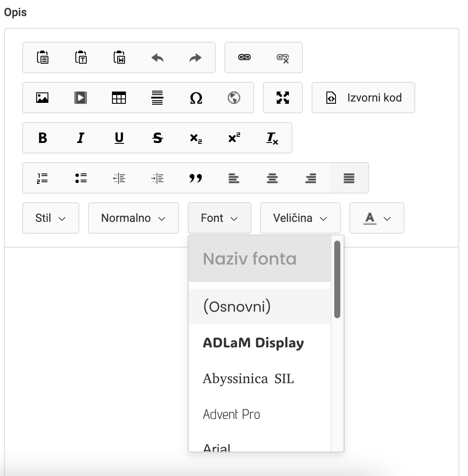Redo the last action
468x476 pixels.
(196, 58)
